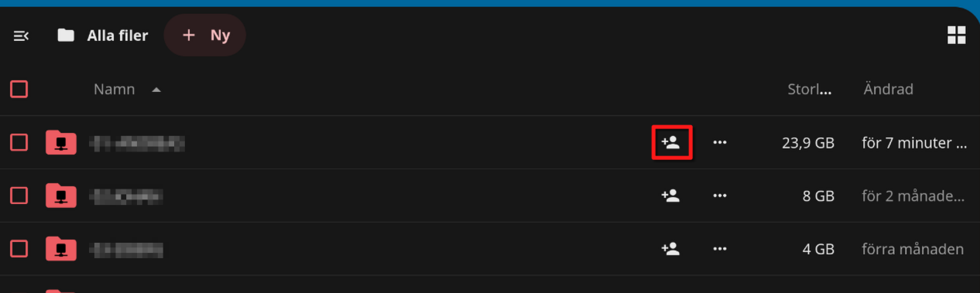Switch to grid view icon
Image resolution: width=980 pixels, height=293 pixels.
[957, 35]
